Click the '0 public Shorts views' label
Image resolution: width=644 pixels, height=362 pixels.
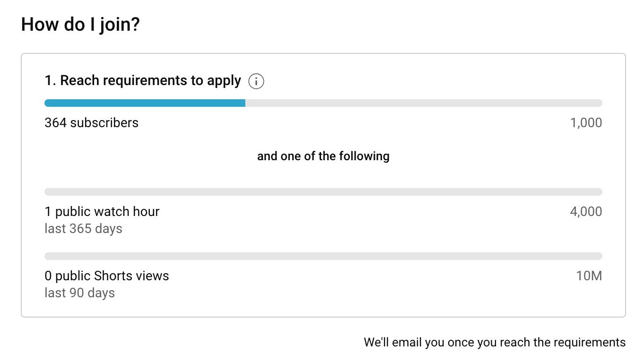tap(106, 276)
